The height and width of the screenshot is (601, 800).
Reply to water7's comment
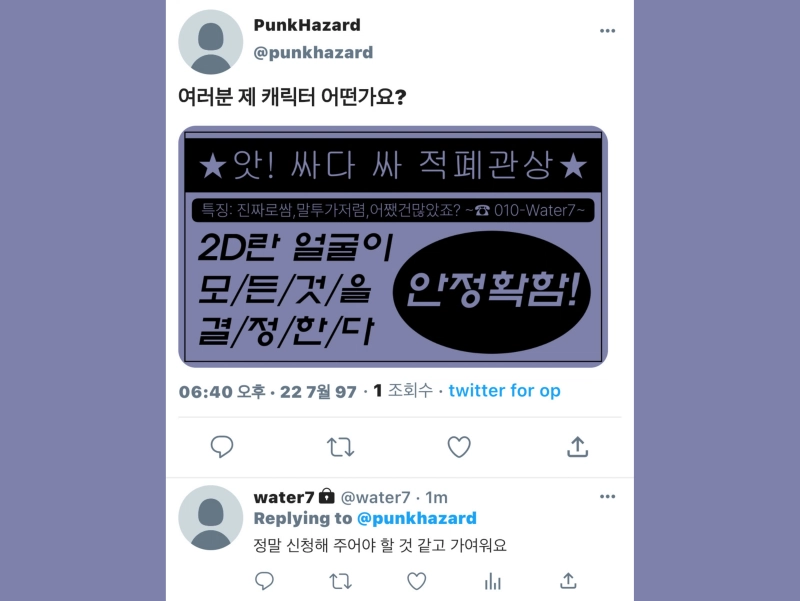264,581
